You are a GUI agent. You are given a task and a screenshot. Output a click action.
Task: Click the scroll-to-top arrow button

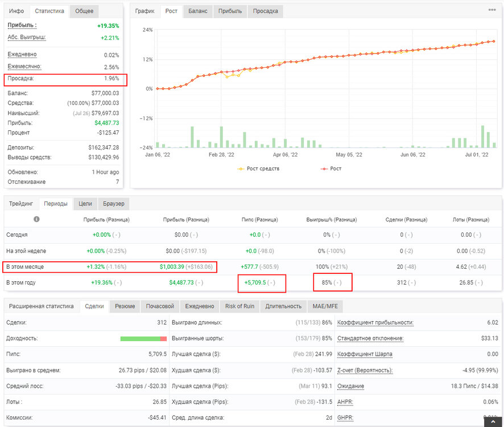click(493, 421)
